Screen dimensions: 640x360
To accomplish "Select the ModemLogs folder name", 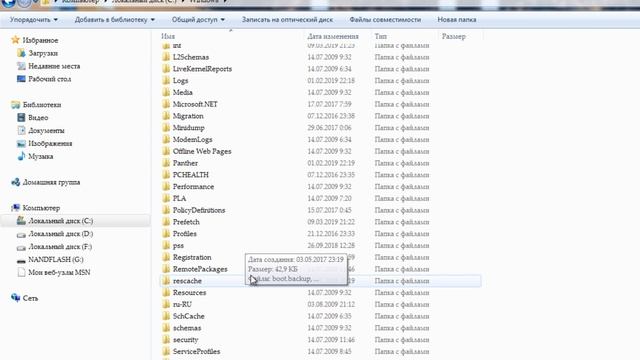I will (192, 140).
